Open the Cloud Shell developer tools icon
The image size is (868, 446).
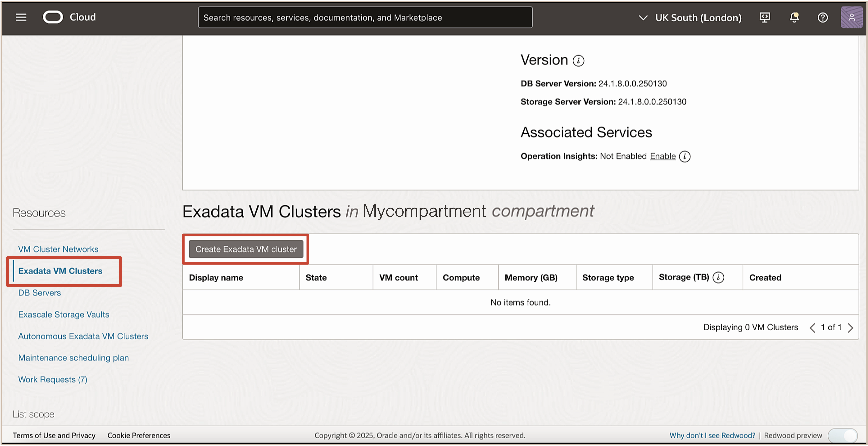(764, 18)
